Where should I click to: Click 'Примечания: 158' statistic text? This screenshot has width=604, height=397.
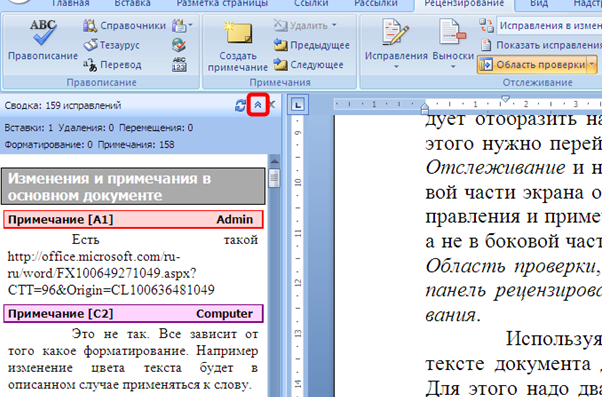136,145
